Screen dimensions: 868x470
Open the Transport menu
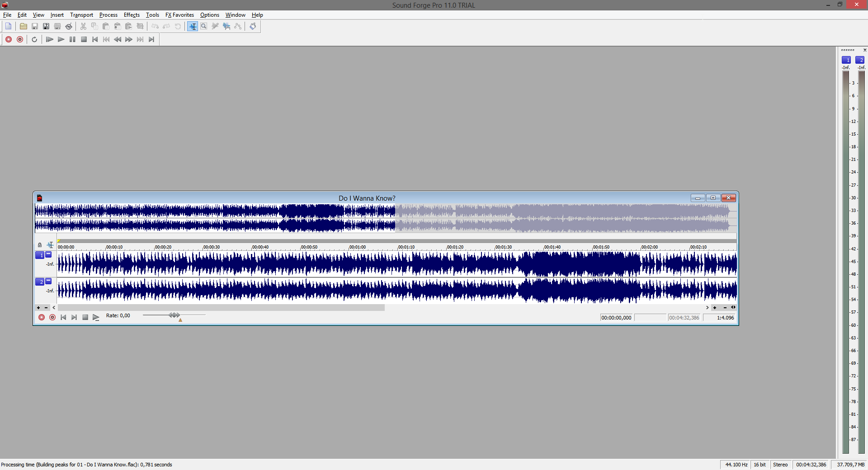pos(81,15)
